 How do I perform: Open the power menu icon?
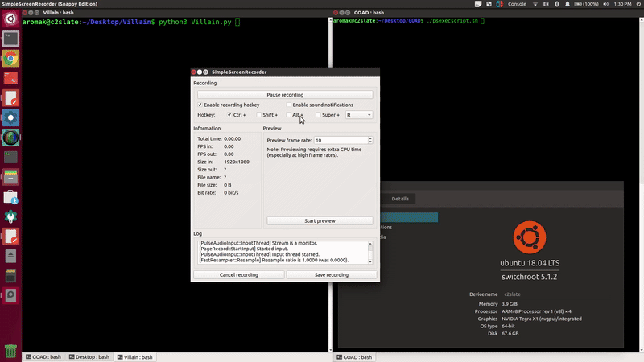click(x=637, y=4)
